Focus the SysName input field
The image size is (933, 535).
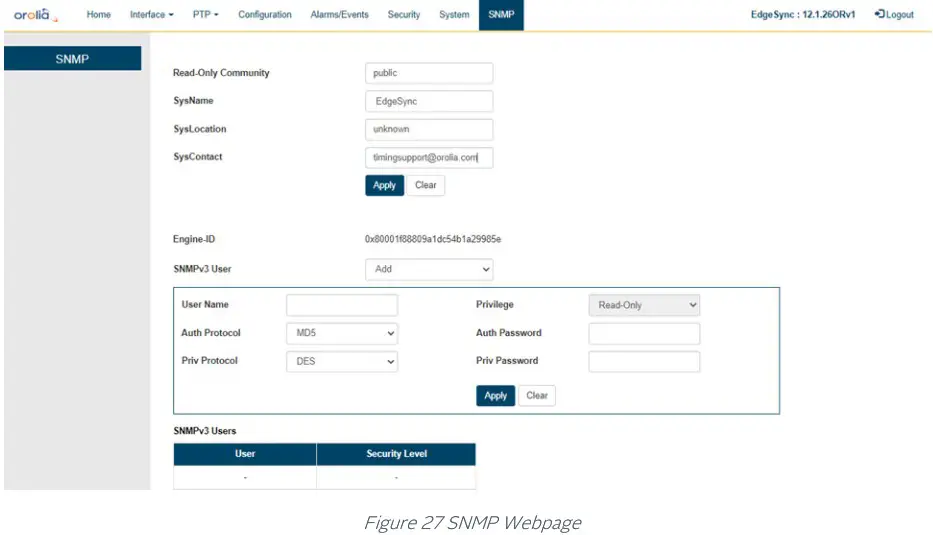coord(429,101)
